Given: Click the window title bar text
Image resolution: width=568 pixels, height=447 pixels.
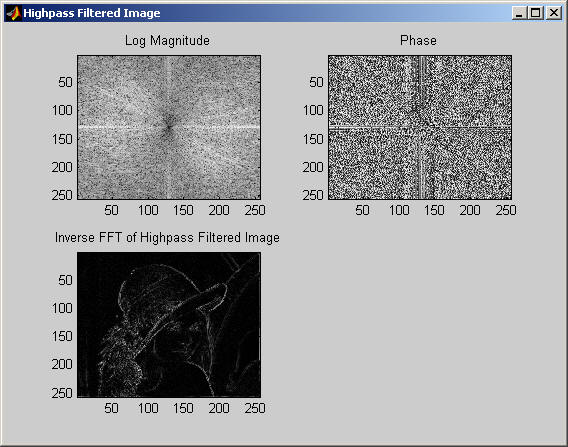Looking at the screenshot, I should pos(92,13).
